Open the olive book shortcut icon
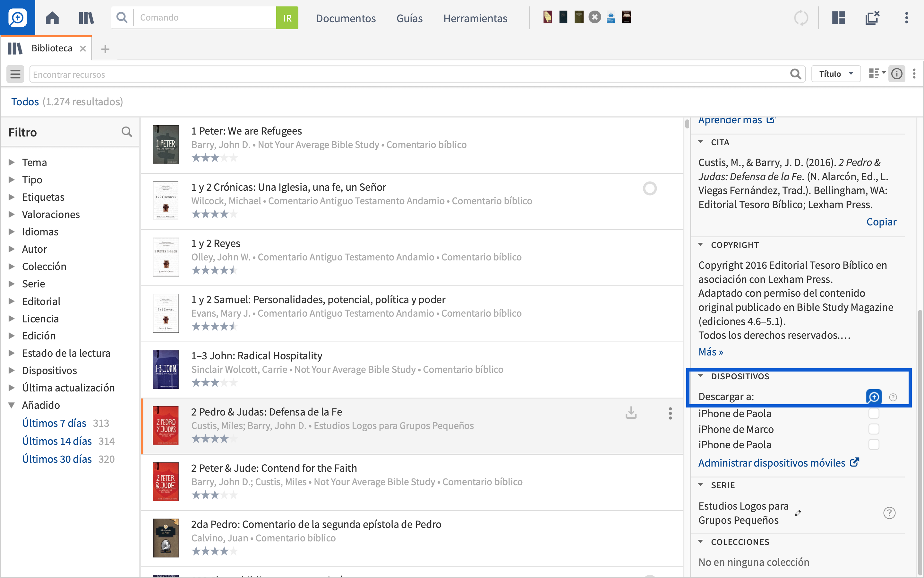This screenshot has height=578, width=924. click(579, 17)
